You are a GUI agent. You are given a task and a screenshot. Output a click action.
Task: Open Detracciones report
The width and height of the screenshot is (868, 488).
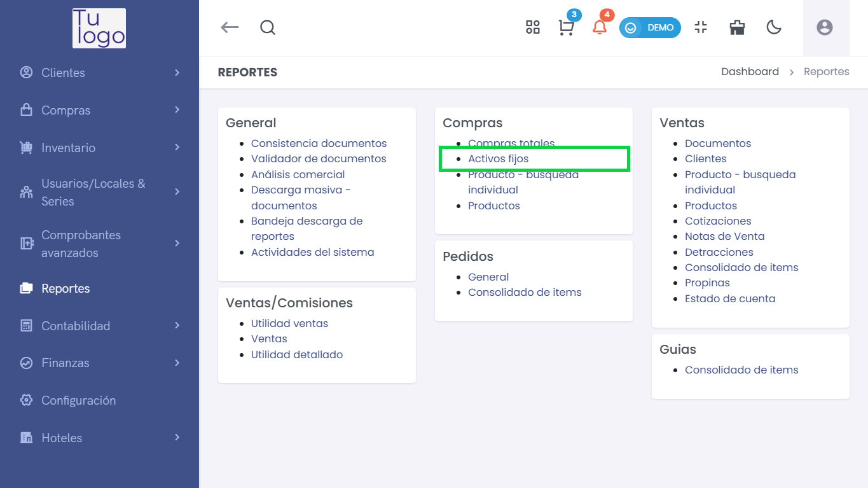[x=719, y=252]
